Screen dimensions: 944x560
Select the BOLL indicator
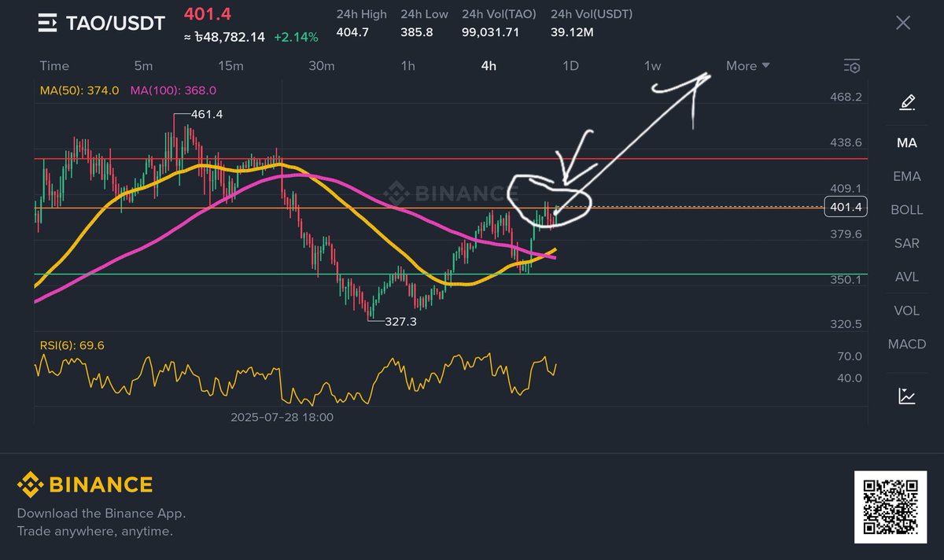pyautogui.click(x=905, y=209)
